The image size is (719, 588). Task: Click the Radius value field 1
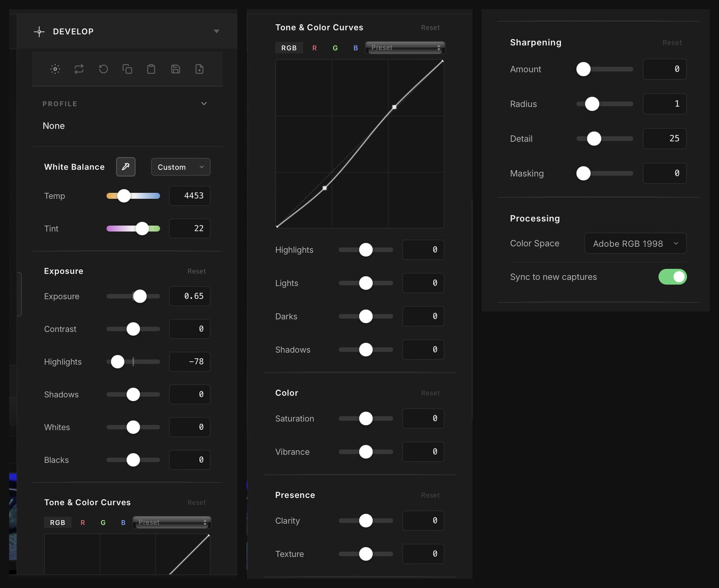[665, 104]
